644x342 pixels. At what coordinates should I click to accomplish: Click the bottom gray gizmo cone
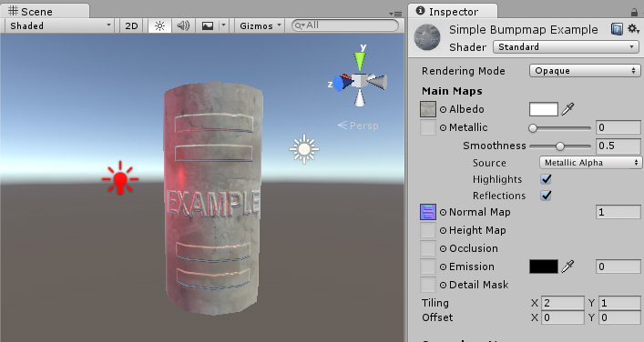coord(360,98)
